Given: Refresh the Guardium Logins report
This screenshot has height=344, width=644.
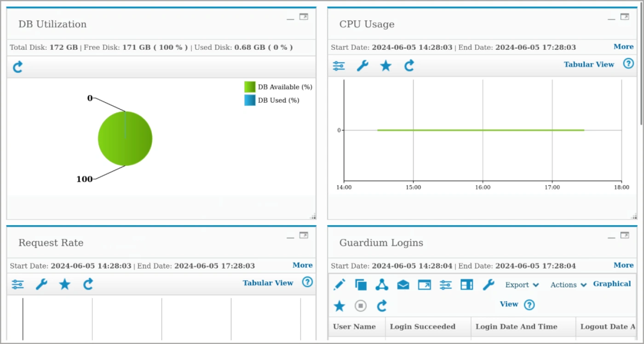Looking at the screenshot, I should (x=382, y=306).
